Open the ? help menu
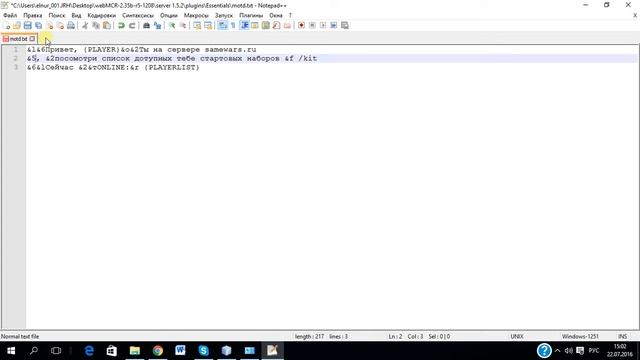Viewport: 640px width, 360px height. [x=290, y=15]
